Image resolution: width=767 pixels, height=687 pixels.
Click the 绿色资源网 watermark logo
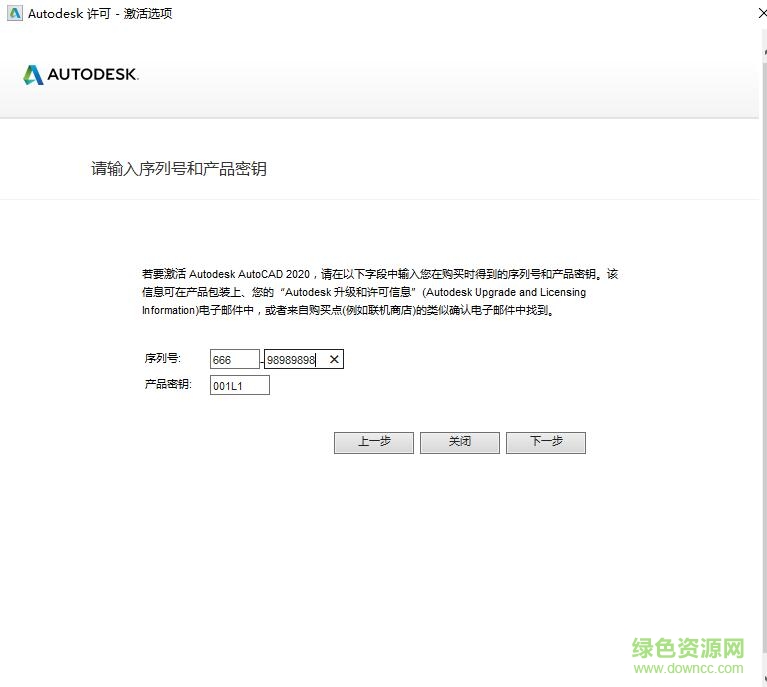click(x=688, y=648)
